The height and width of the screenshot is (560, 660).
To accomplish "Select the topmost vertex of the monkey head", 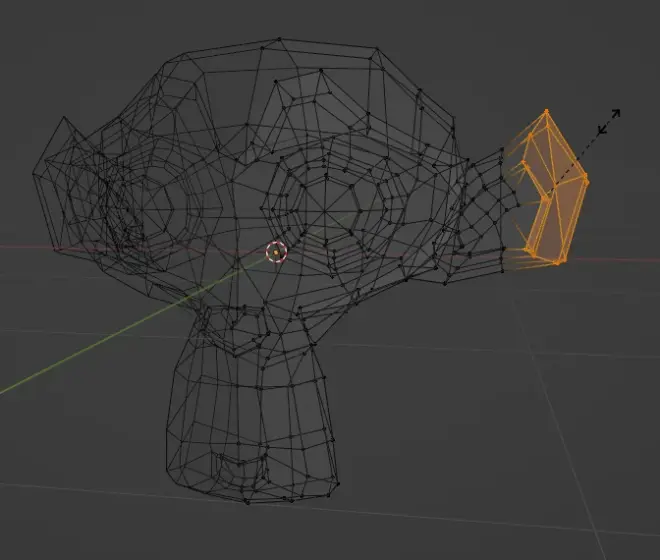I will [279, 39].
